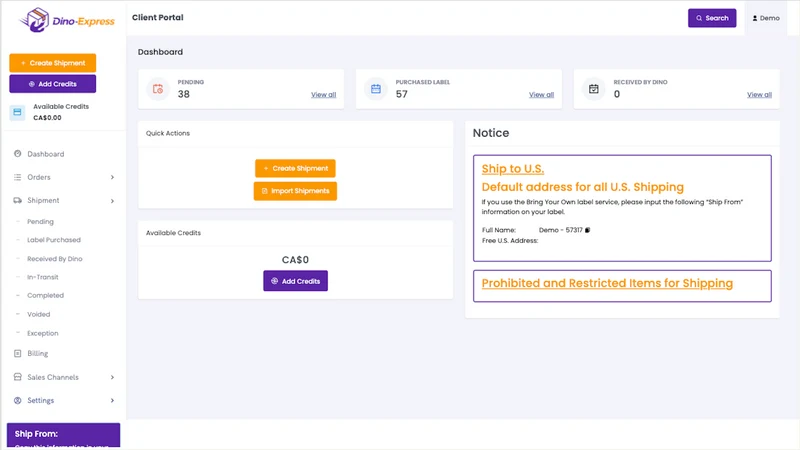Viewport: 800px width, 450px height.
Task: Open the Search button in header
Action: point(712,18)
